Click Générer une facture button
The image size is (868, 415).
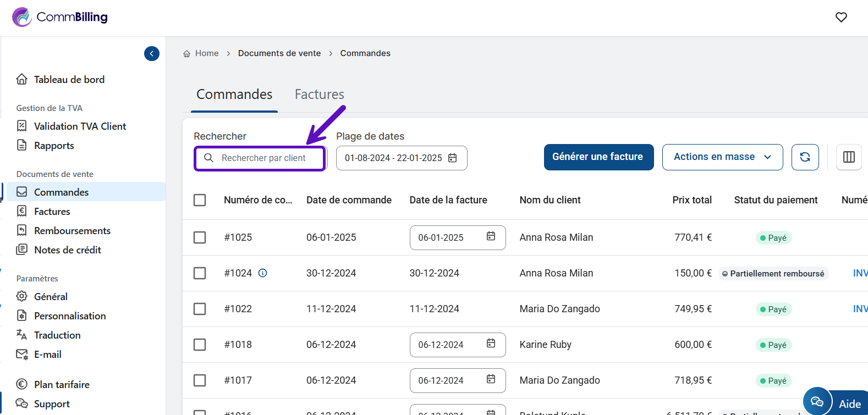click(598, 157)
